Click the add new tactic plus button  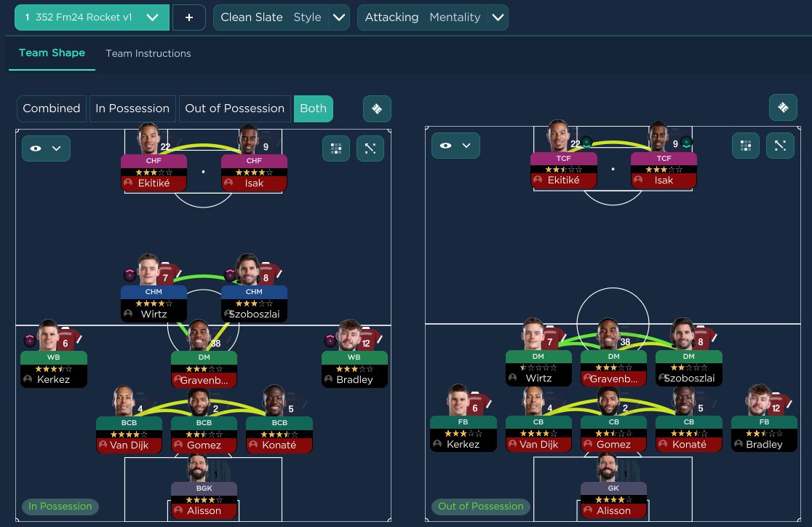click(x=189, y=17)
